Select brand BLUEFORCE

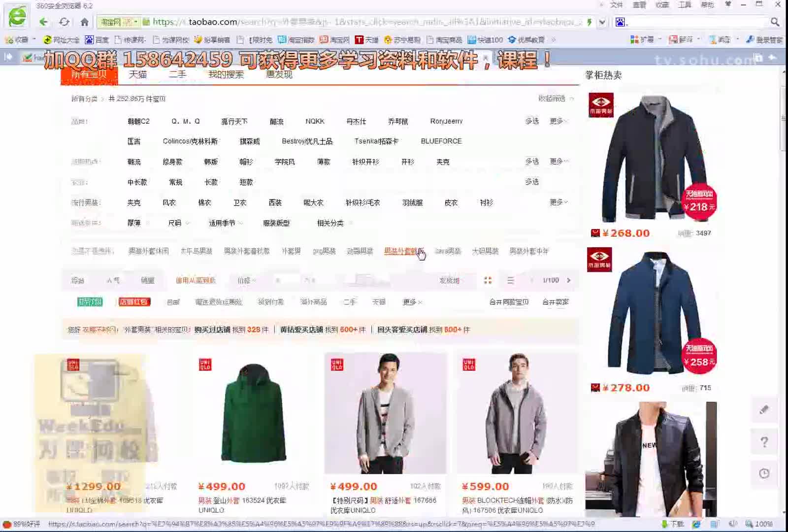pos(441,141)
